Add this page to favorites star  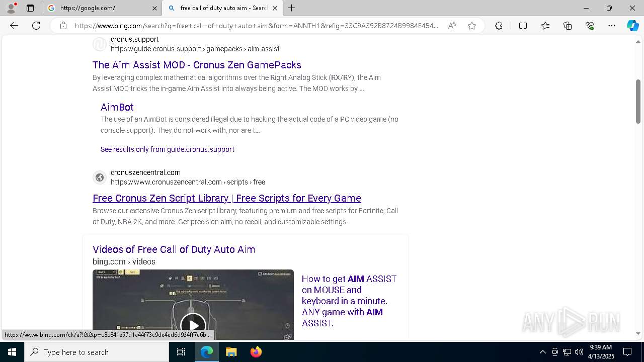click(472, 26)
